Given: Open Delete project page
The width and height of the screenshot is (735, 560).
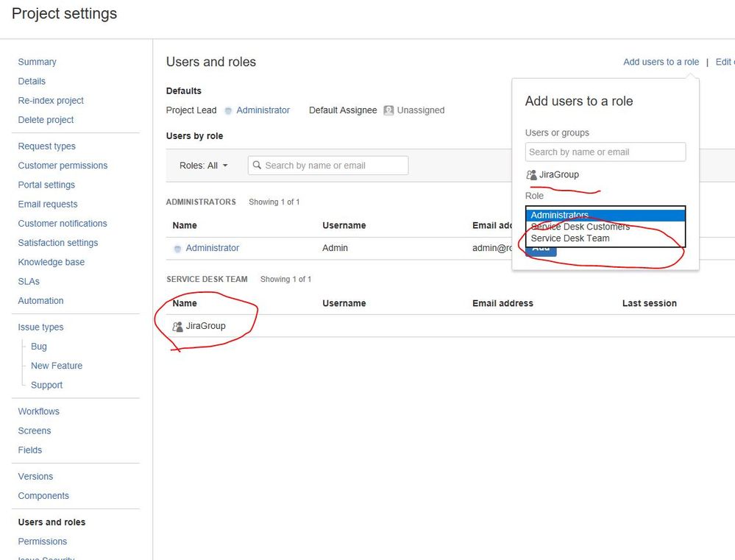Looking at the screenshot, I should (46, 120).
